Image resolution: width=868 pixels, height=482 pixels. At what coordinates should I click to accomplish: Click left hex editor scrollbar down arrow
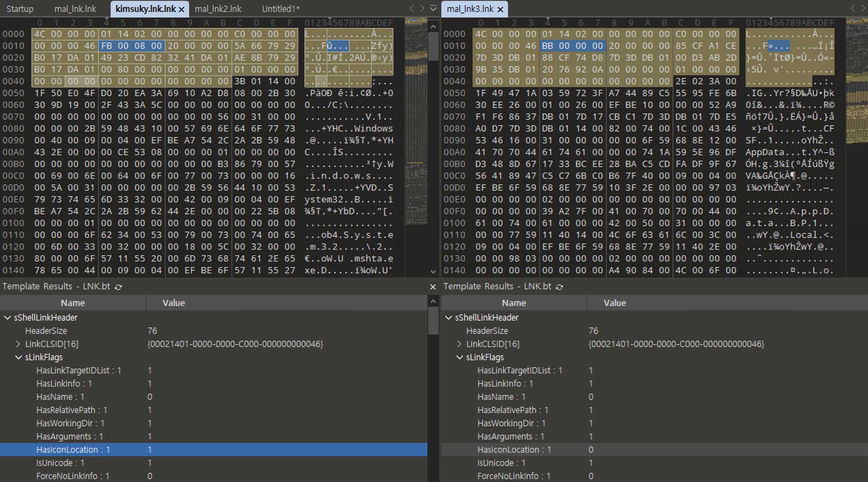pyautogui.click(x=433, y=272)
